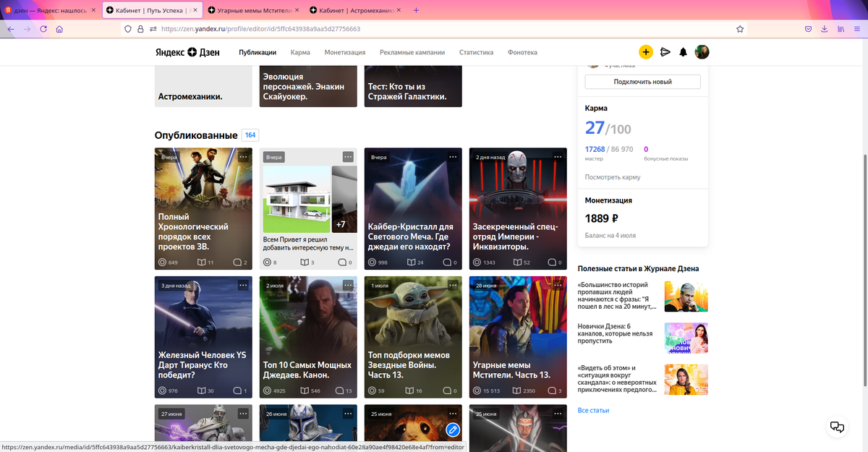The height and width of the screenshot is (452, 868).
Task: Open tracking protection shield icon
Action: (x=129, y=29)
